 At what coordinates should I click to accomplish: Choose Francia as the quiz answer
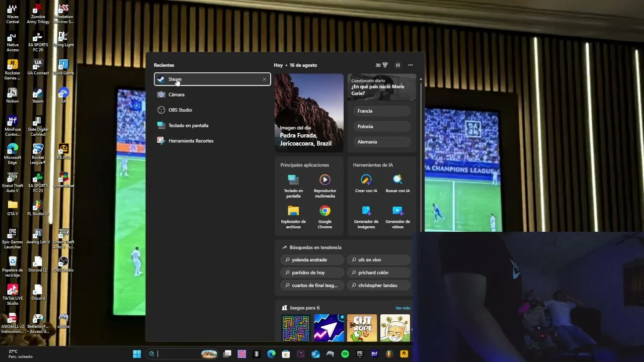click(x=382, y=111)
